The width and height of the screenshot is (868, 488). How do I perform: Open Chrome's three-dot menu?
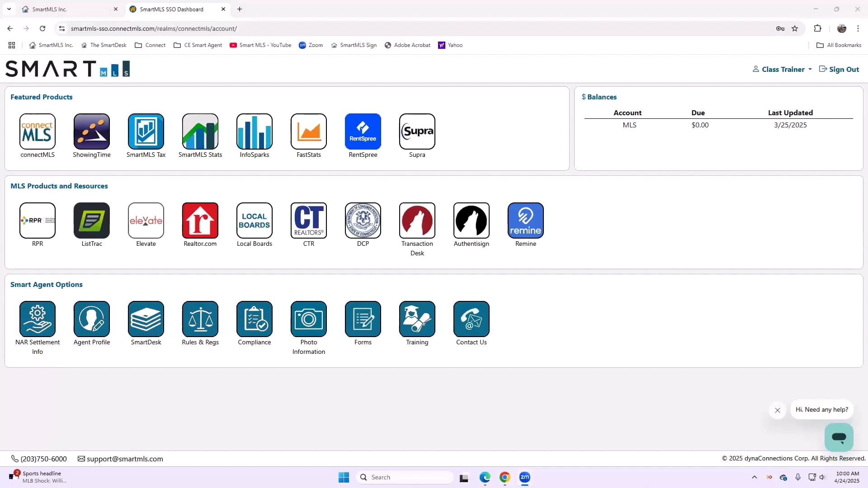point(858,28)
